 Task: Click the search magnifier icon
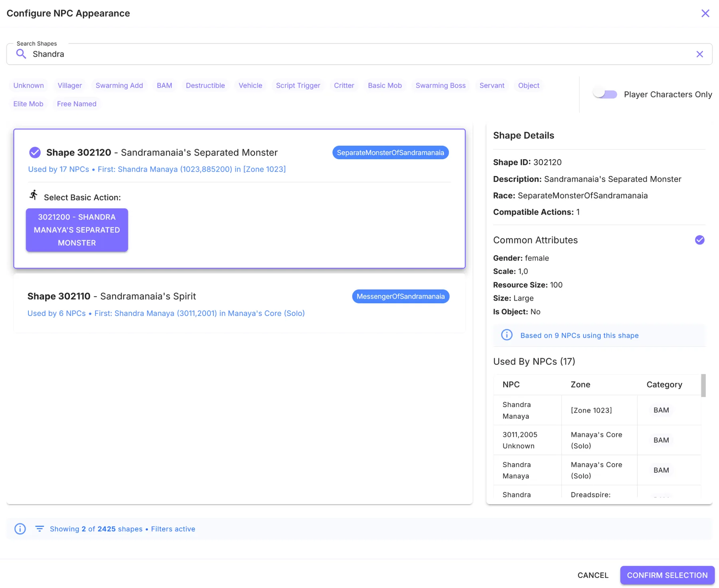pos(21,54)
